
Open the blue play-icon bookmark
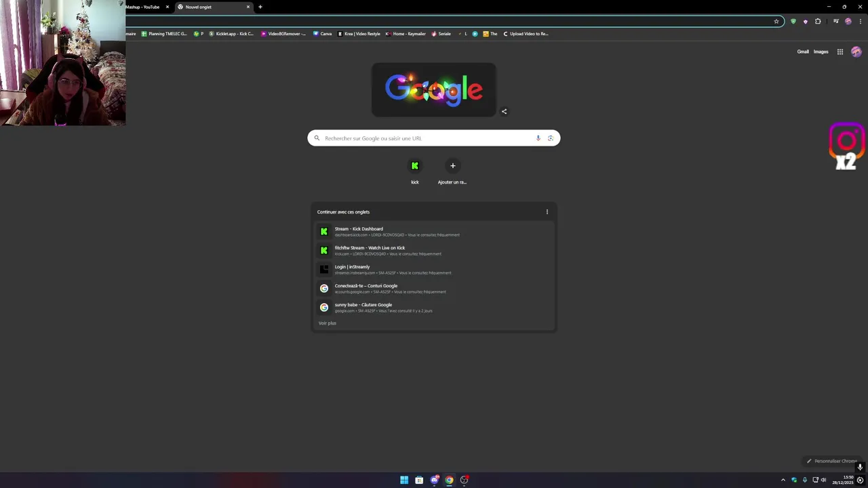tap(475, 33)
